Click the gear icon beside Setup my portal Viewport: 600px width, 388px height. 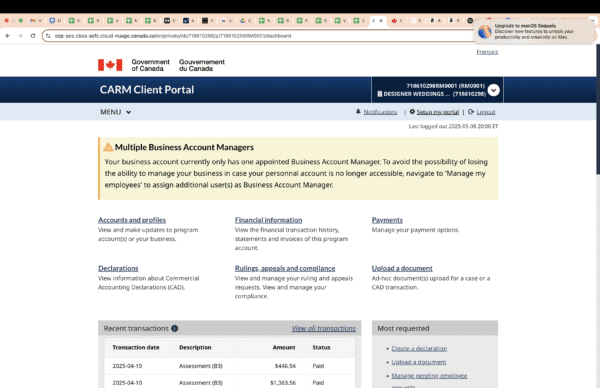point(412,111)
